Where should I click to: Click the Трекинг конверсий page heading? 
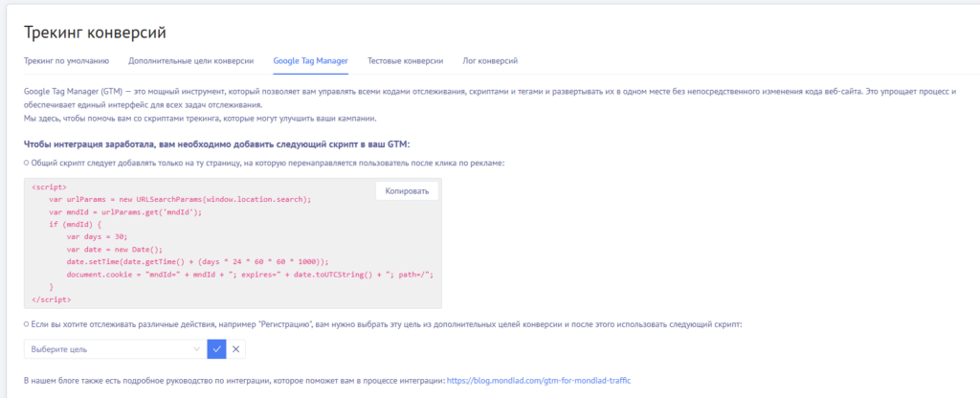[x=95, y=33]
